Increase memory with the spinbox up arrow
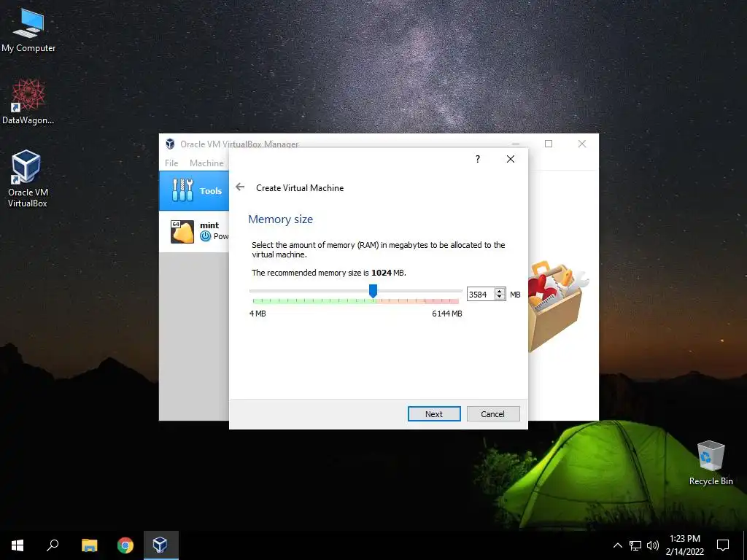This screenshot has height=560, width=747. pyautogui.click(x=499, y=291)
